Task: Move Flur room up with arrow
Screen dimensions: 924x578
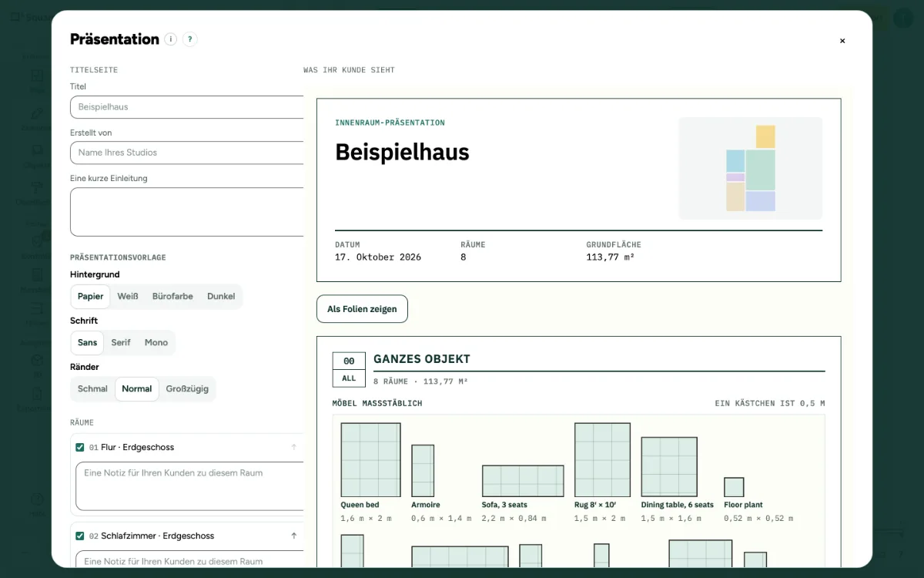Action: coord(293,447)
